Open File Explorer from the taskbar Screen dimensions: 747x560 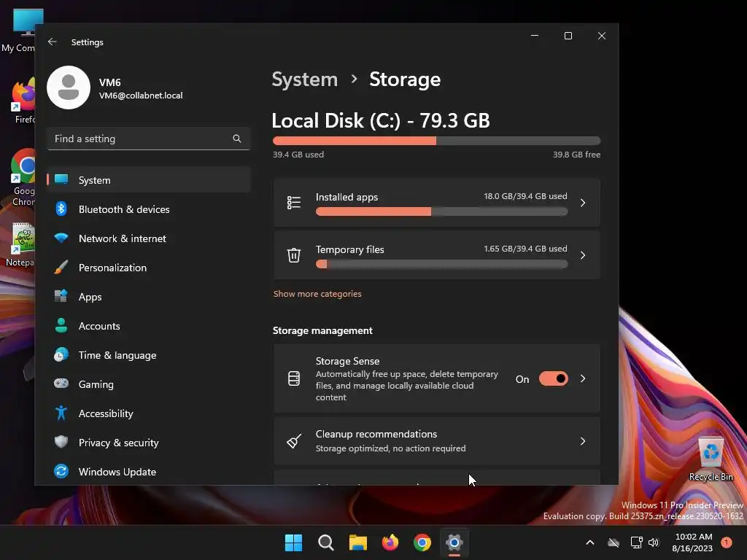coord(357,542)
